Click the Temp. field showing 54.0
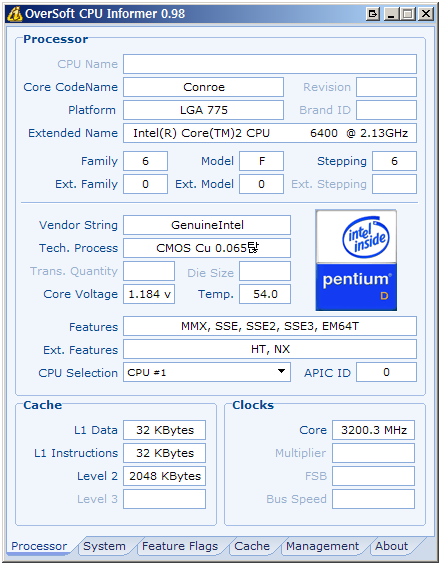This screenshot has height=565, width=441. (x=265, y=294)
